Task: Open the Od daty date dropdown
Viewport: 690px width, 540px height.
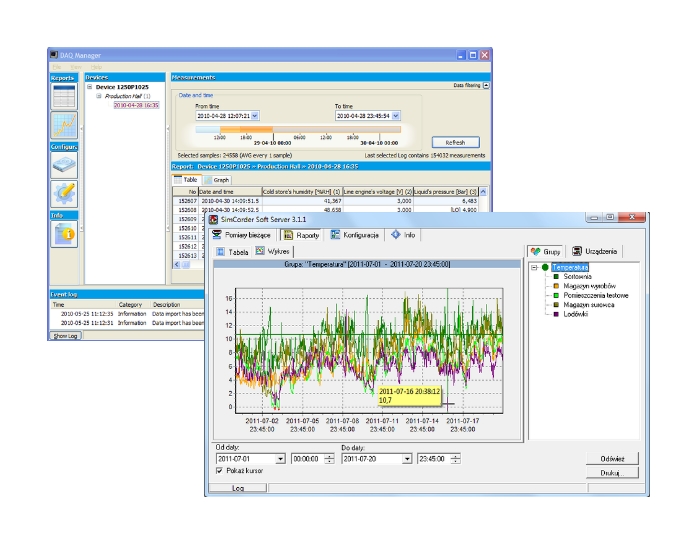Action: click(x=281, y=458)
